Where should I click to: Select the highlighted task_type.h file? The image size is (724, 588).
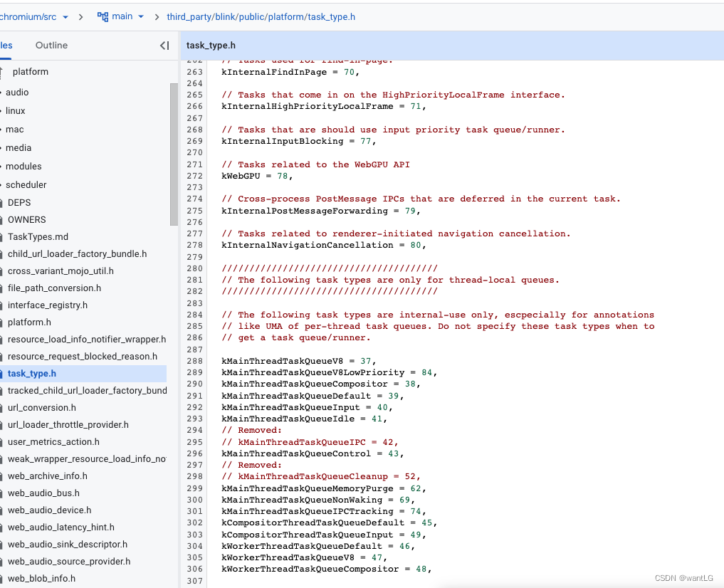[x=32, y=374]
